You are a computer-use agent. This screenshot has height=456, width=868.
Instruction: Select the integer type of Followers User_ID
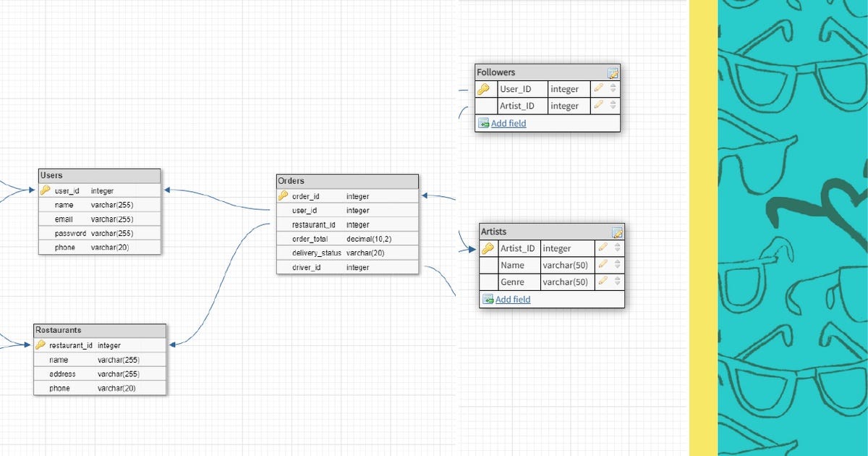click(564, 89)
